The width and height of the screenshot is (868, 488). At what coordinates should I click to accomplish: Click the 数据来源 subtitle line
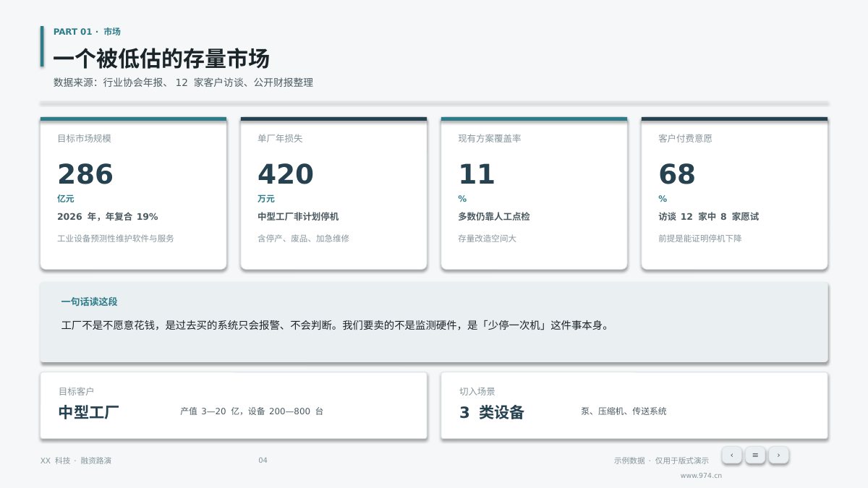[183, 83]
